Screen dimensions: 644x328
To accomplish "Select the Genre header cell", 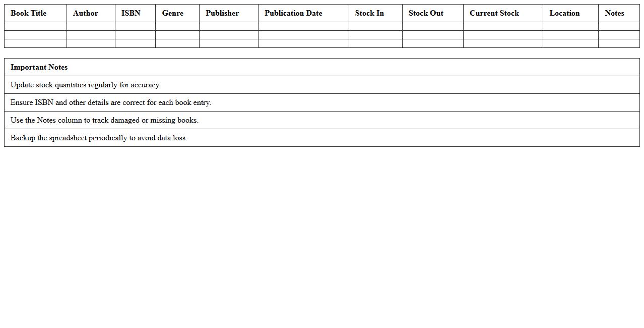I will coord(173,13).
